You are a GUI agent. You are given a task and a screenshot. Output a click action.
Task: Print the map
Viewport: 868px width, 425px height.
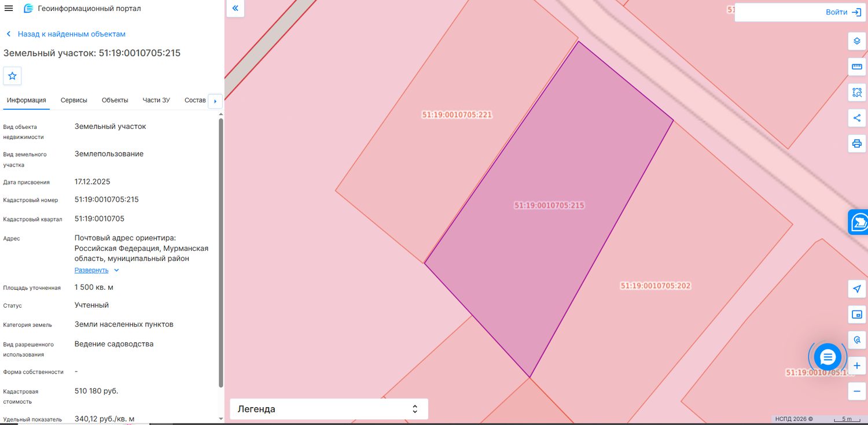(x=857, y=143)
